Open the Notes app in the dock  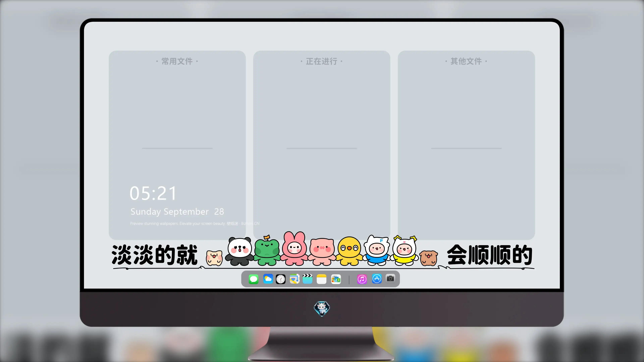(x=321, y=279)
